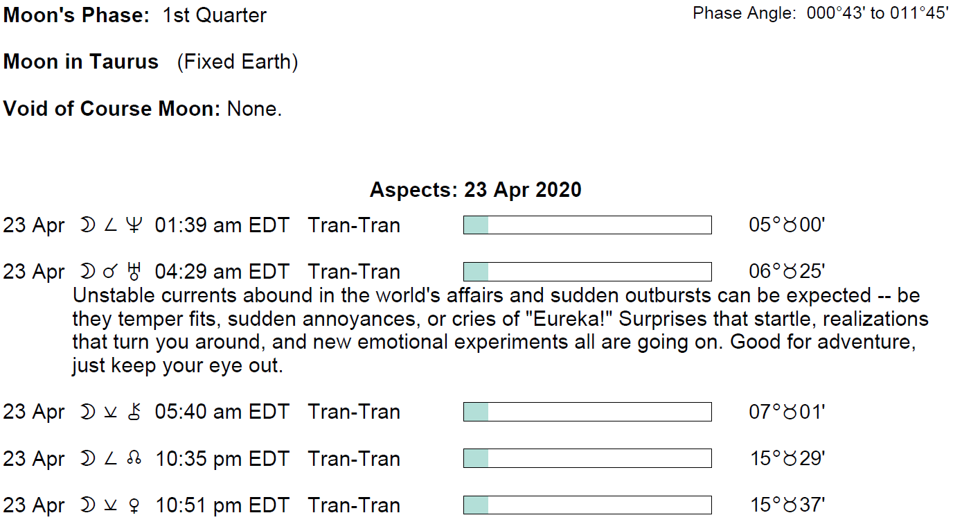Click the progress bar for the 01:39 am aspect

[587, 225]
